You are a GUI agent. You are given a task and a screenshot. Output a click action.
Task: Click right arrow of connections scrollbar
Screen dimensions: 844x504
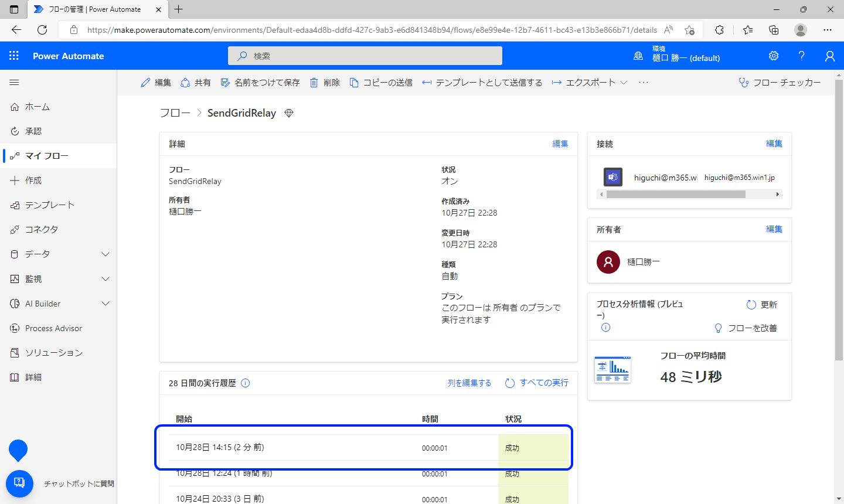[778, 194]
